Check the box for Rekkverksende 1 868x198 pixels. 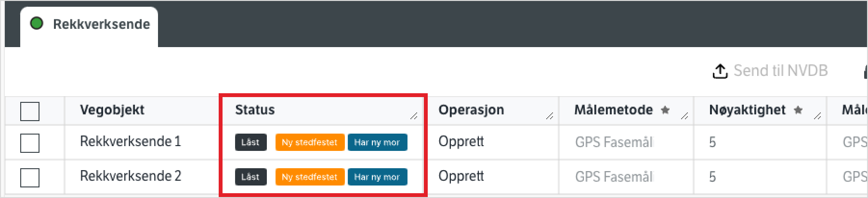click(30, 143)
